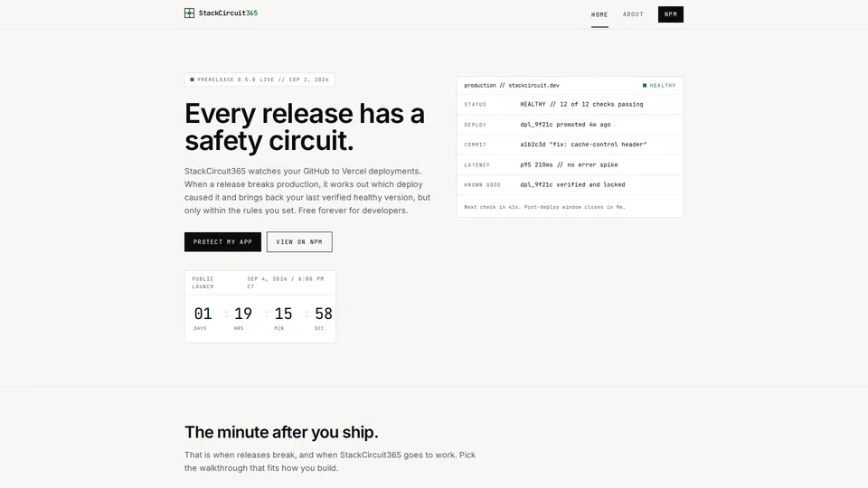Select commit "a1b2c3d fix: cache-control header"
Image resolution: width=868 pixels, height=488 pixels.
pos(583,145)
